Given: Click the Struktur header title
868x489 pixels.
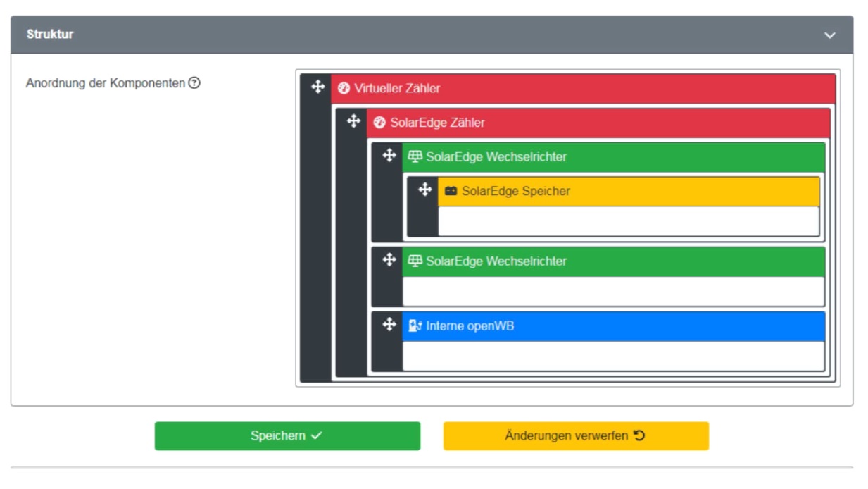Looking at the screenshot, I should 50,34.
